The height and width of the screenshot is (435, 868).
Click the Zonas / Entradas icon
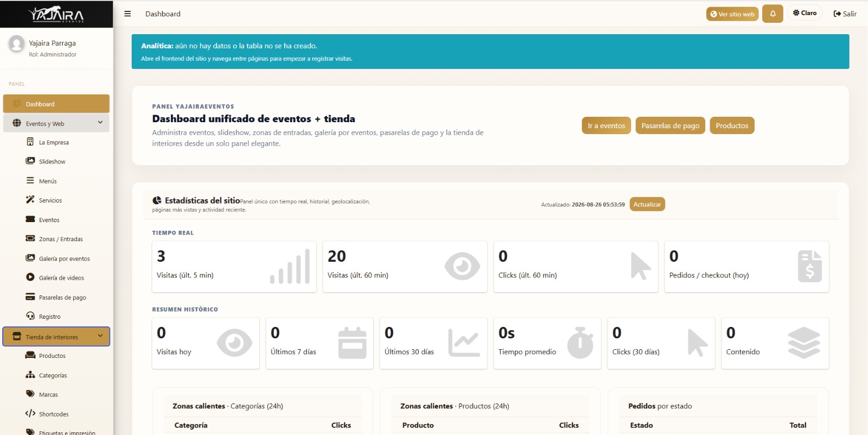[30, 238]
